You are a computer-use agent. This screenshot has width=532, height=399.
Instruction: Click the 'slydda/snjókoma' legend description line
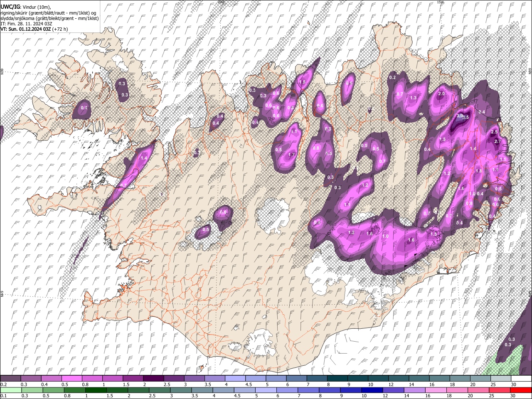49,18
